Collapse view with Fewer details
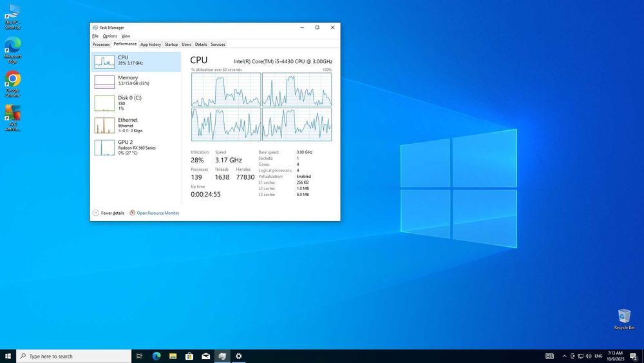 pos(108,213)
